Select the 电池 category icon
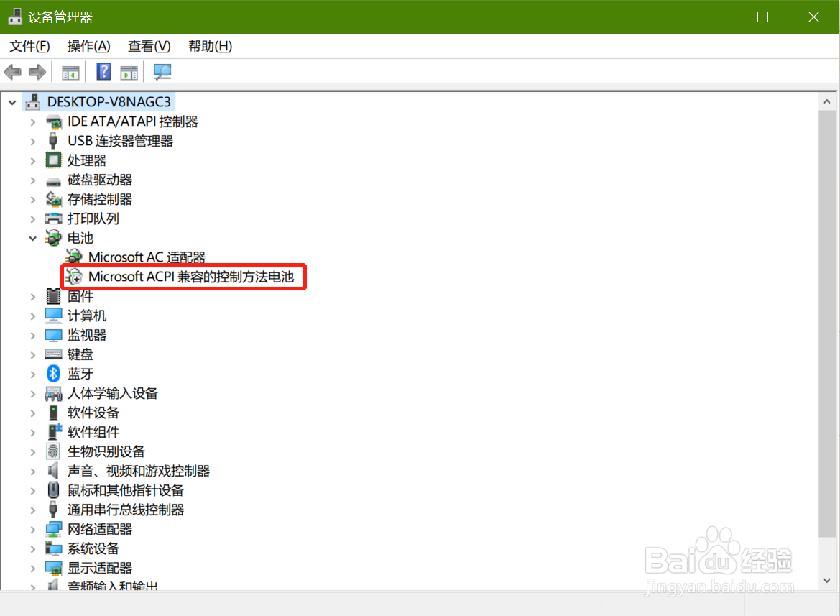840x616 pixels. (54, 238)
